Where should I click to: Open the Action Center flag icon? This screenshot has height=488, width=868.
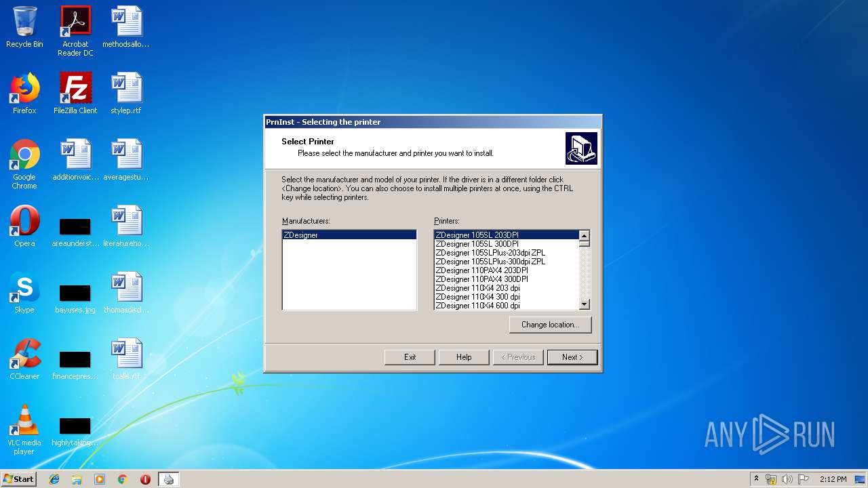pos(804,479)
